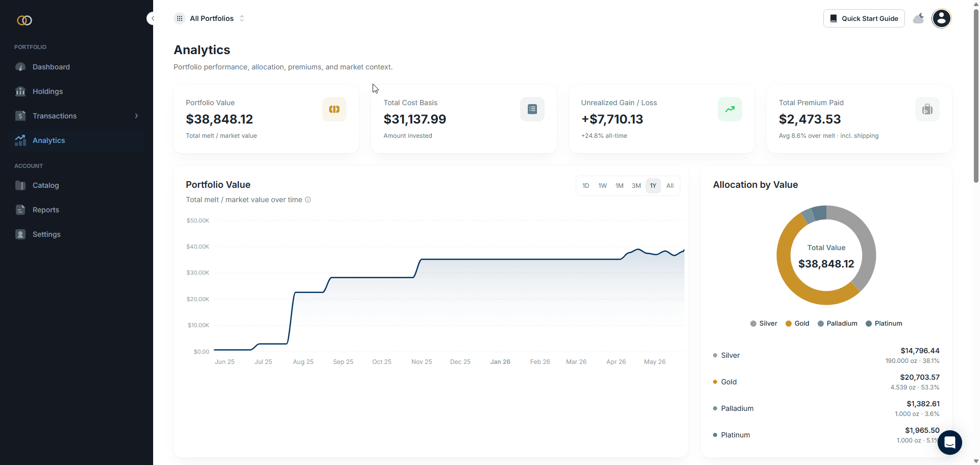The width and height of the screenshot is (980, 465).
Task: Click the Dashboard gauge icon
Action: [x=20, y=67]
